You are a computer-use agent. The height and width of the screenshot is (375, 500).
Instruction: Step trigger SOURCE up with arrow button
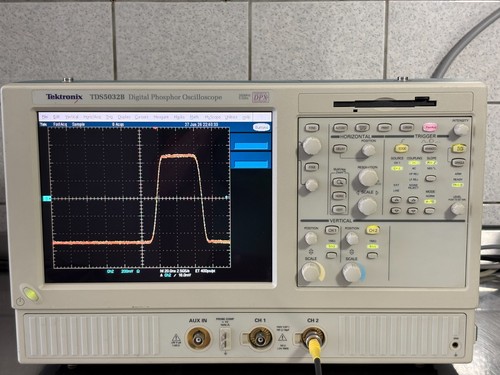[396, 200]
